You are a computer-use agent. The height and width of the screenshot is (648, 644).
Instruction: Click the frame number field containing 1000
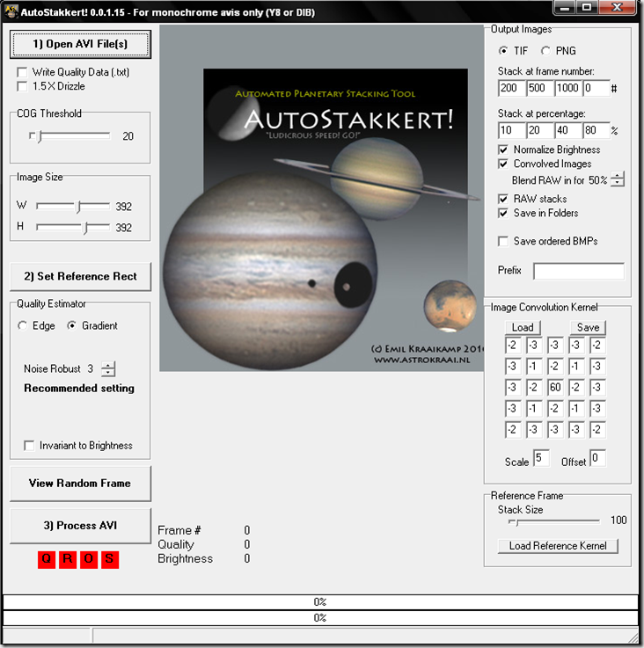(567, 88)
